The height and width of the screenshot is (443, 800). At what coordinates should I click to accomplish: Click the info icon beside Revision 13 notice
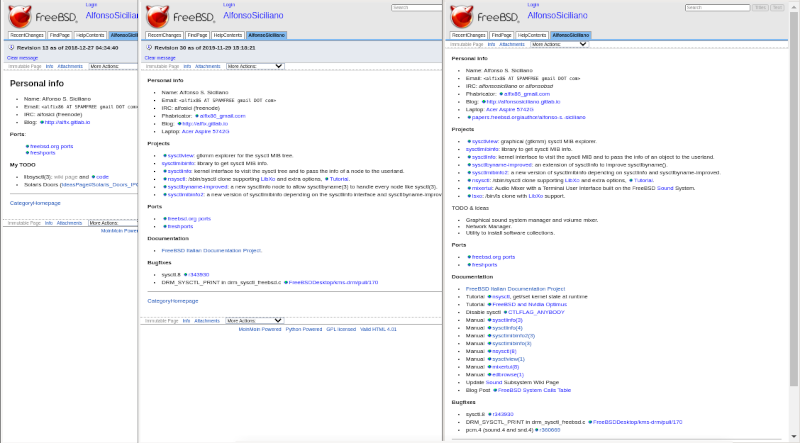(12, 47)
